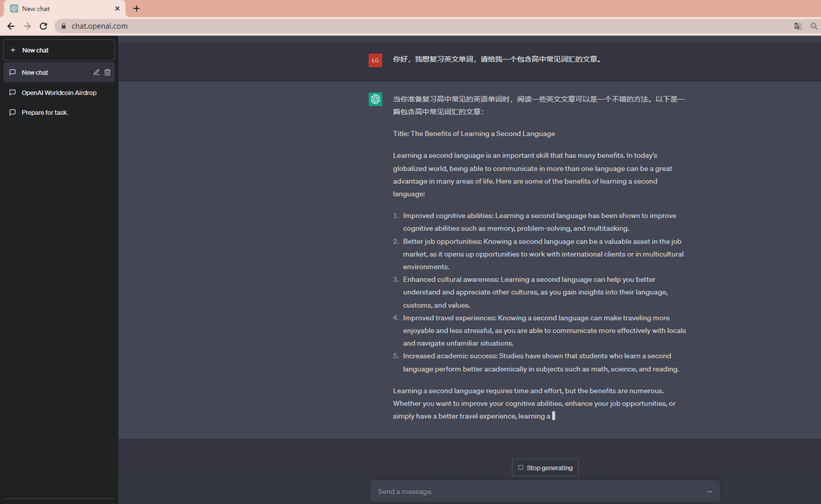Click the Stop generating button

[x=545, y=467]
